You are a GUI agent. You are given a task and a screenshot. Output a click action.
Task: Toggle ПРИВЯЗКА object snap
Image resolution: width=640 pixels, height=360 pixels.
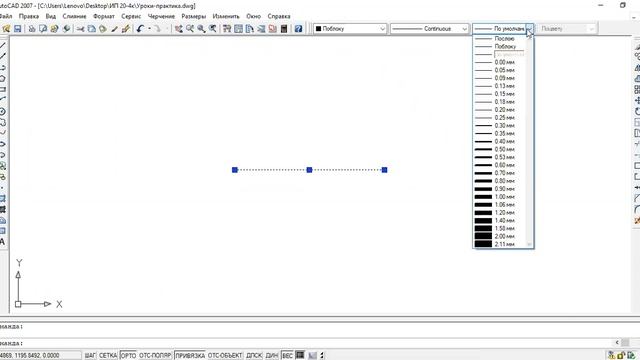click(190, 356)
